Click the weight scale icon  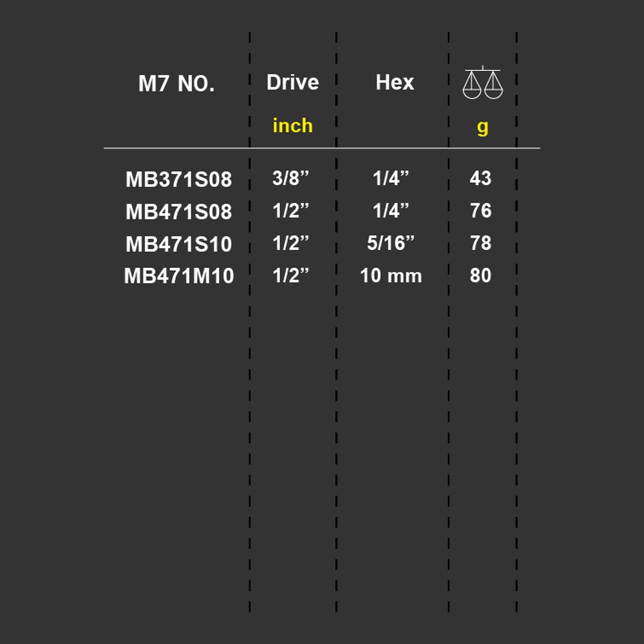click(482, 82)
